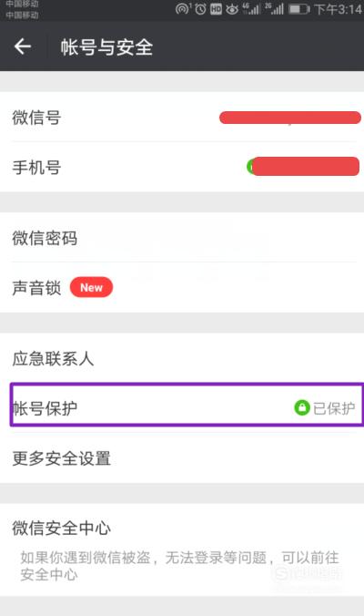Tap the hotspot icon in status bar
Screen dimensions: 364x616
click(x=182, y=8)
